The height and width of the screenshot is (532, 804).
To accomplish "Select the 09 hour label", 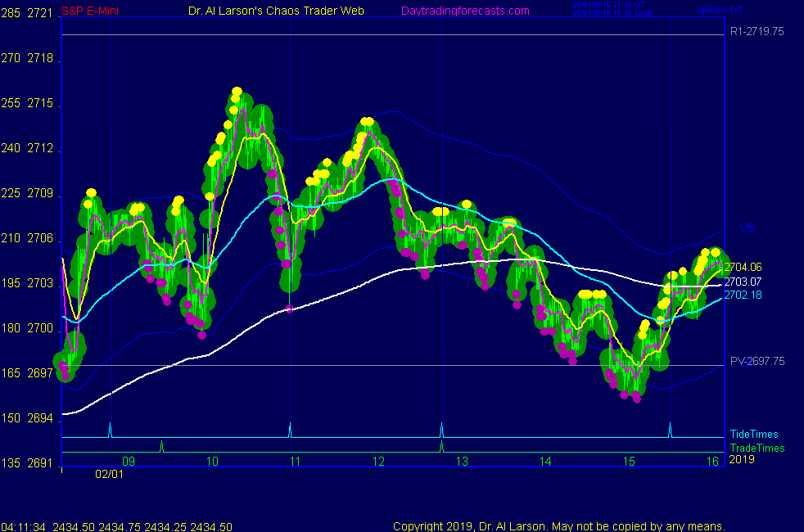I will pyautogui.click(x=129, y=462).
